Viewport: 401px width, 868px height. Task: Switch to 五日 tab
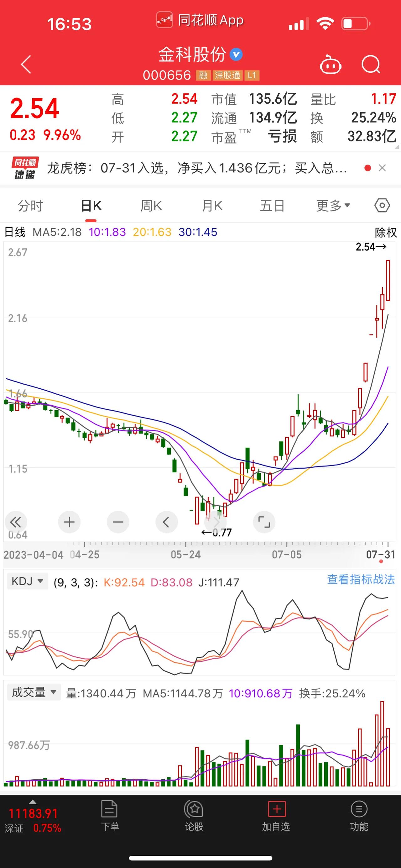point(272,206)
